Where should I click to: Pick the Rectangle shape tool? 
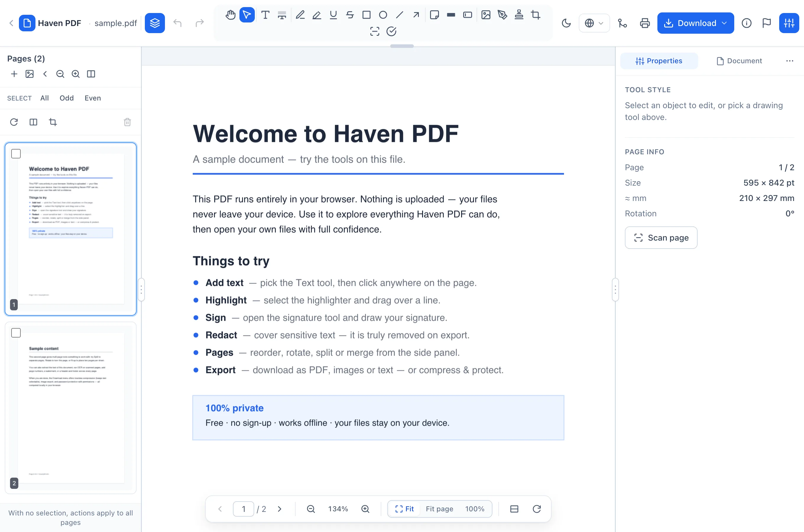pos(366,15)
